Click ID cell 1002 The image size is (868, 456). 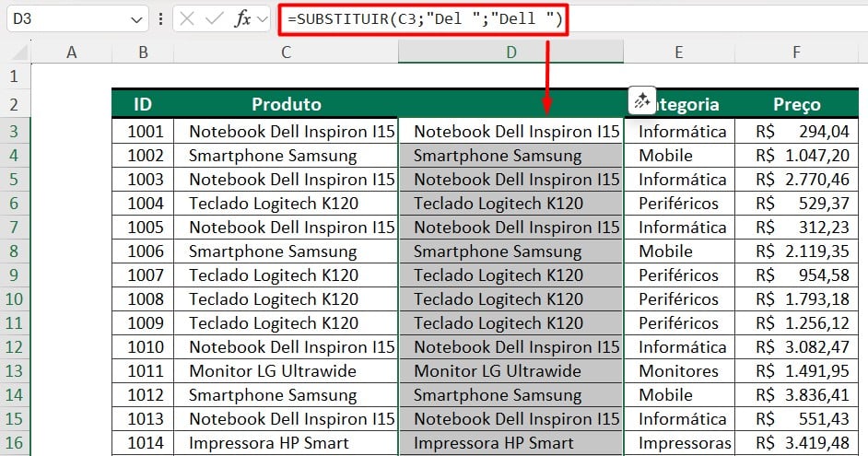143,156
